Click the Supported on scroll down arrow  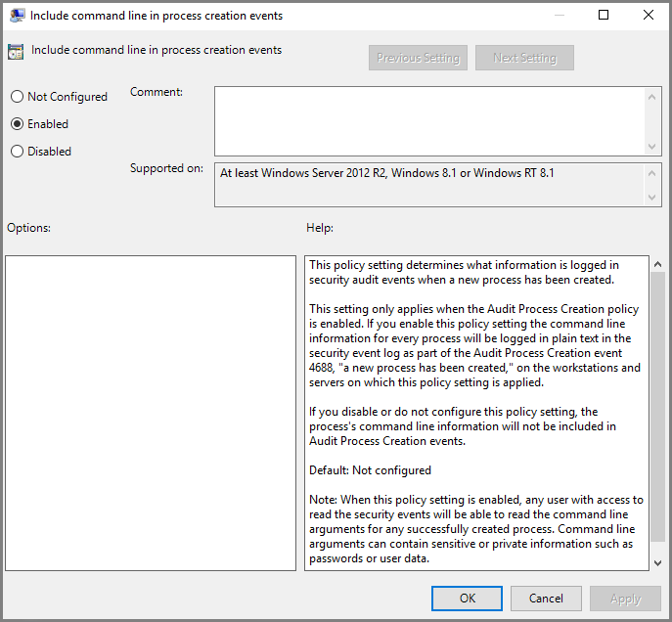point(653,199)
